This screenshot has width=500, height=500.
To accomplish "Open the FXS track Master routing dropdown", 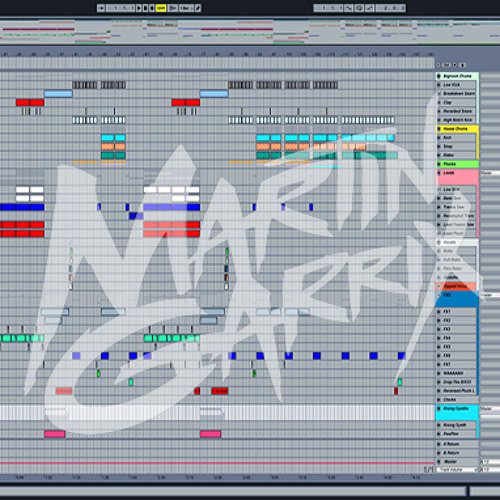I will point(490,295).
